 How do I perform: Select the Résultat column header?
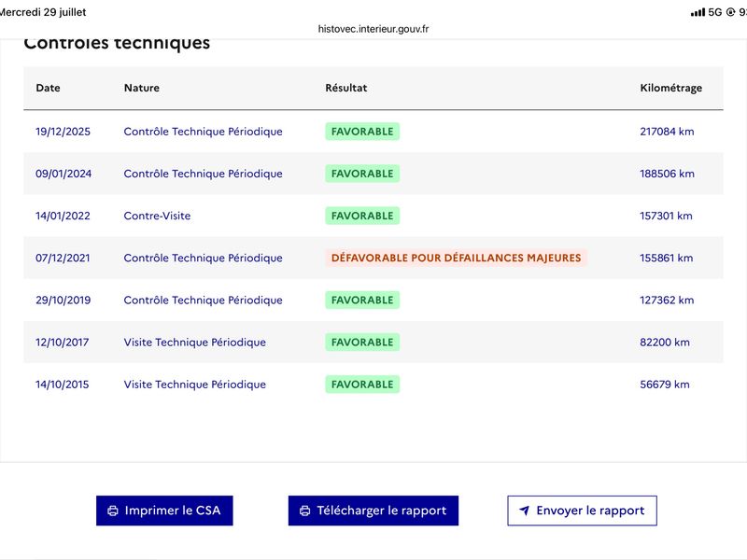click(x=345, y=88)
